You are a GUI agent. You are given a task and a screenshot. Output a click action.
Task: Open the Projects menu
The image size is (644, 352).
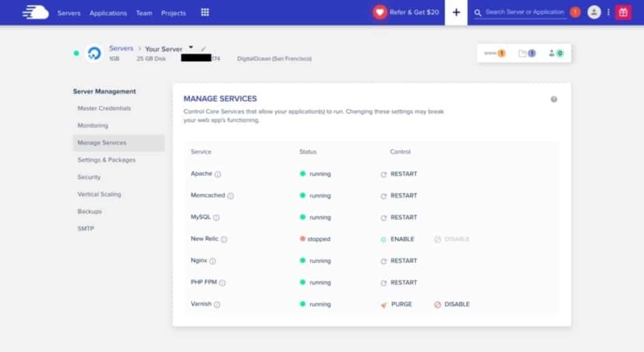click(174, 13)
